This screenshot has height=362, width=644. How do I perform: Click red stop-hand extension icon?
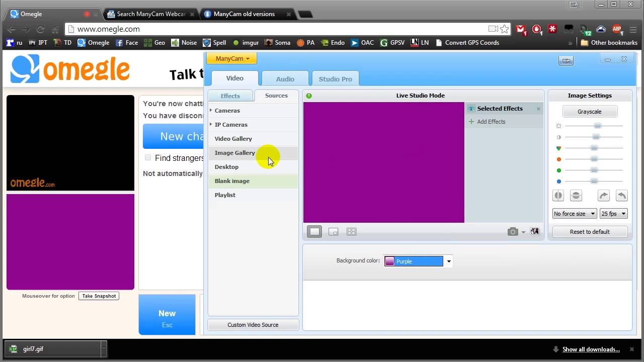537,30
